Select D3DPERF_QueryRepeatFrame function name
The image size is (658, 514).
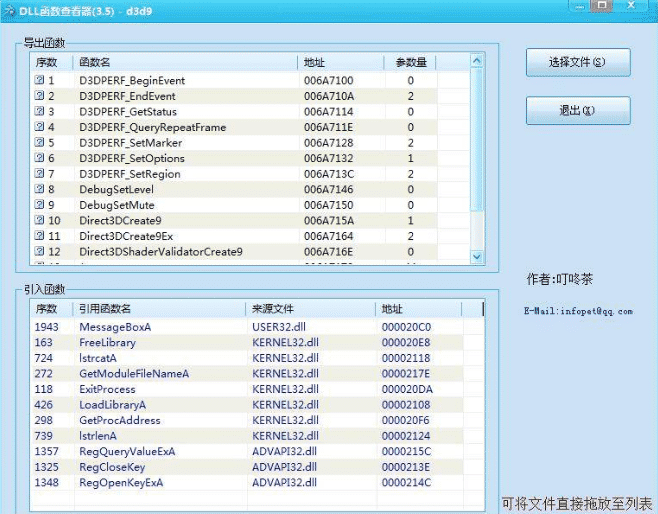click(x=153, y=127)
